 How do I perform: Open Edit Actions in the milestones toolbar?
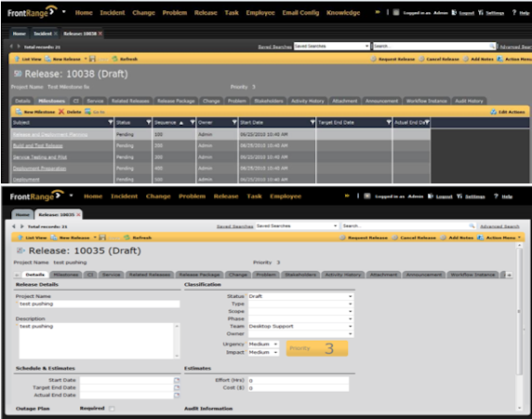[x=508, y=112]
